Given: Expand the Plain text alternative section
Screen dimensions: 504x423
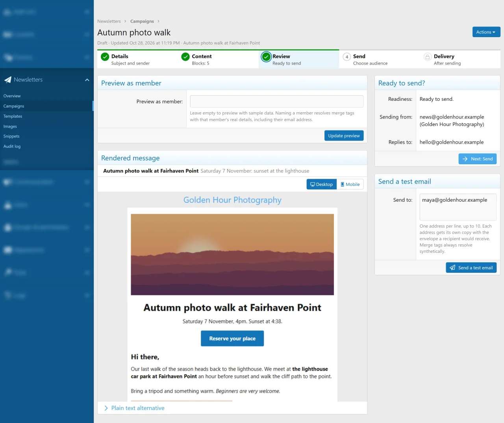Looking at the screenshot, I should [134, 408].
